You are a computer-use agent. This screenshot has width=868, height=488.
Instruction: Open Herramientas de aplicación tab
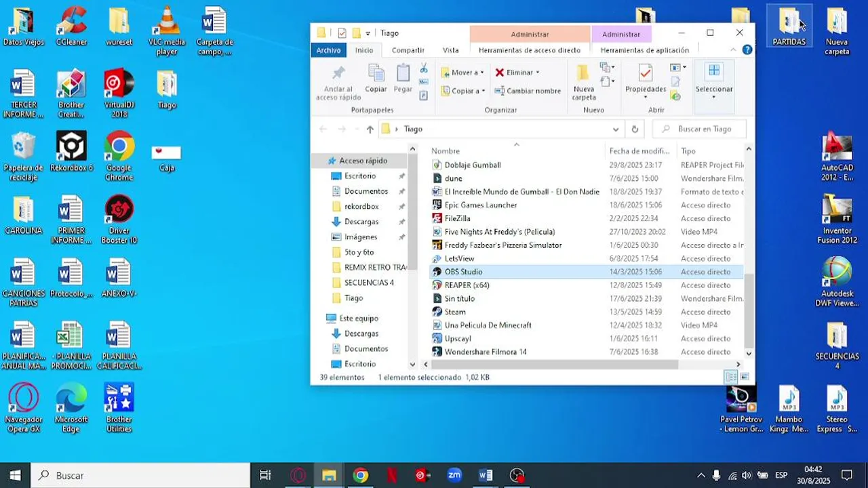[645, 50]
